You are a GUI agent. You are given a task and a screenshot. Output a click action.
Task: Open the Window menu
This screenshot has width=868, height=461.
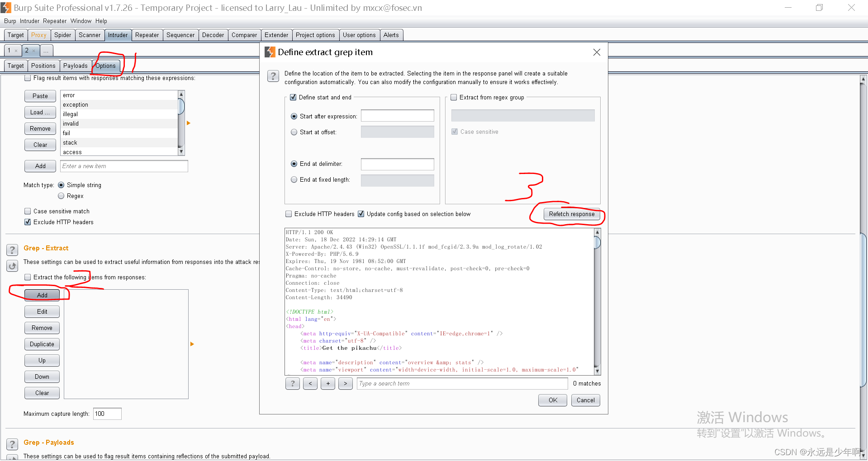[81, 21]
